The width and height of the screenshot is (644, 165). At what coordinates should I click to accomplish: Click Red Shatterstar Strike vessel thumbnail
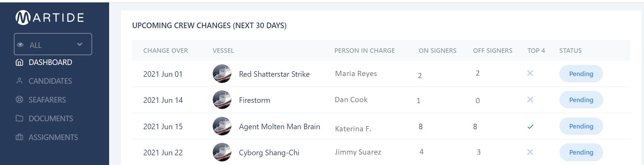222,74
